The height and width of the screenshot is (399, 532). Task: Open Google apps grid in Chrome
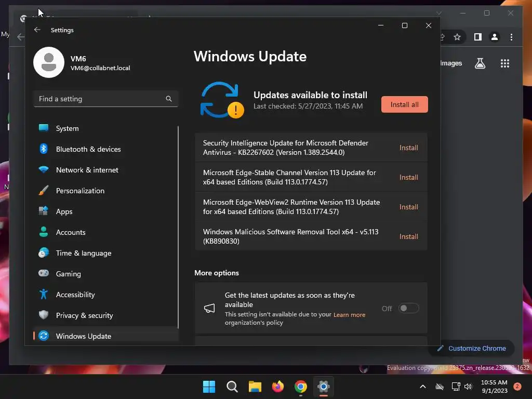[x=505, y=63]
